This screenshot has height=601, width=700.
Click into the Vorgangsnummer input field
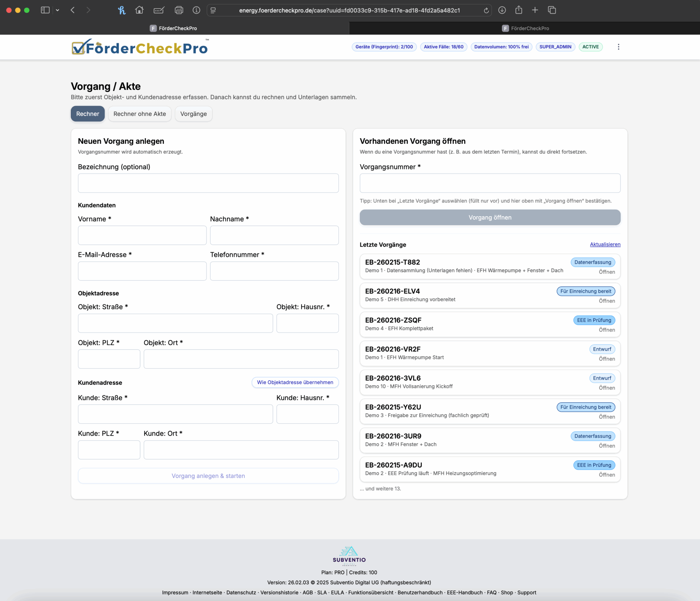[490, 183]
